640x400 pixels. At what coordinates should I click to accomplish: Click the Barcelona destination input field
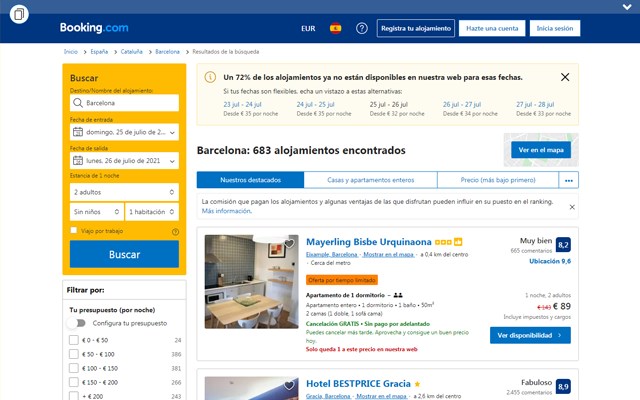pos(124,103)
